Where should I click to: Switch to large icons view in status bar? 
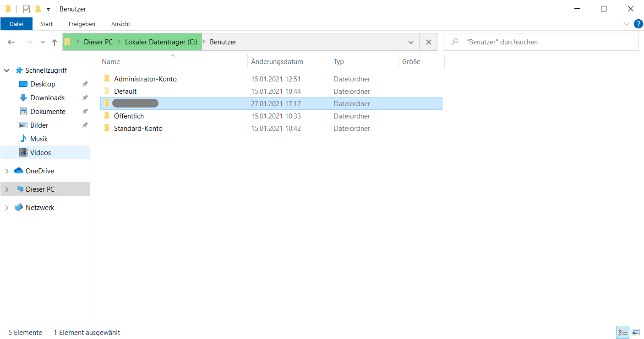(635, 332)
